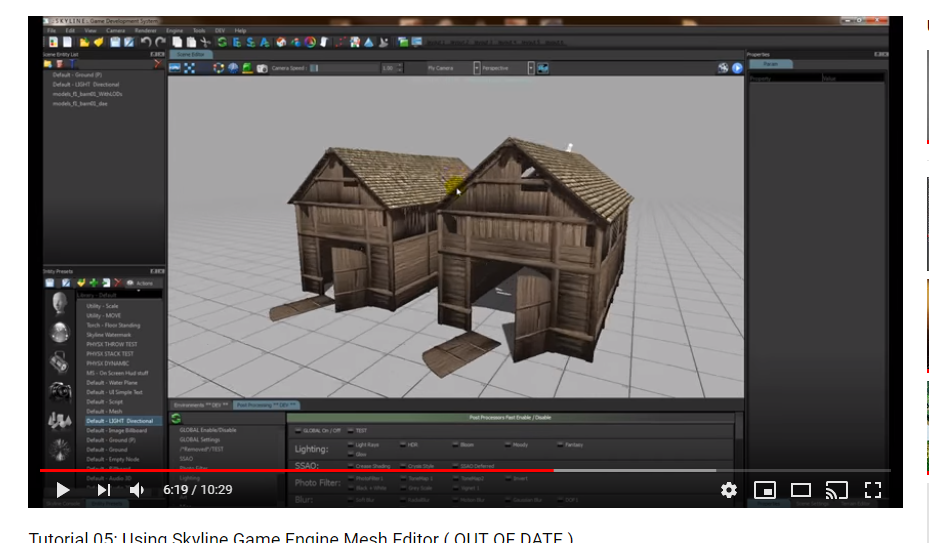
Task: Select Default - Water Plane preset
Action: [112, 383]
